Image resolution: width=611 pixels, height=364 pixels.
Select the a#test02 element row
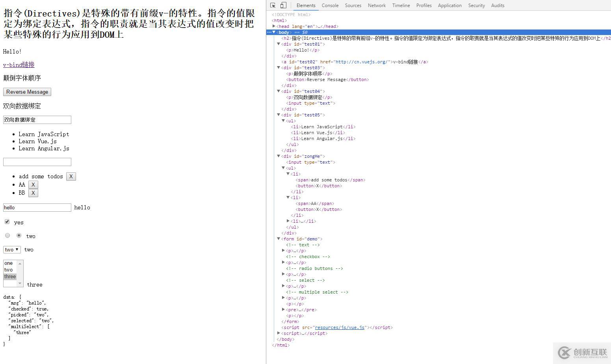point(439,62)
